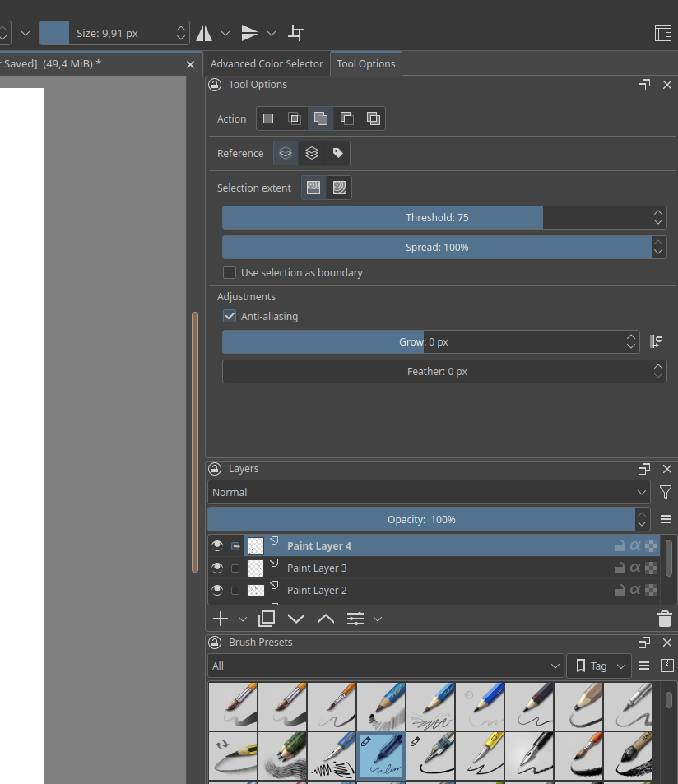
Task: Uncheck the Anti-aliasing checkbox
Action: coord(230,316)
